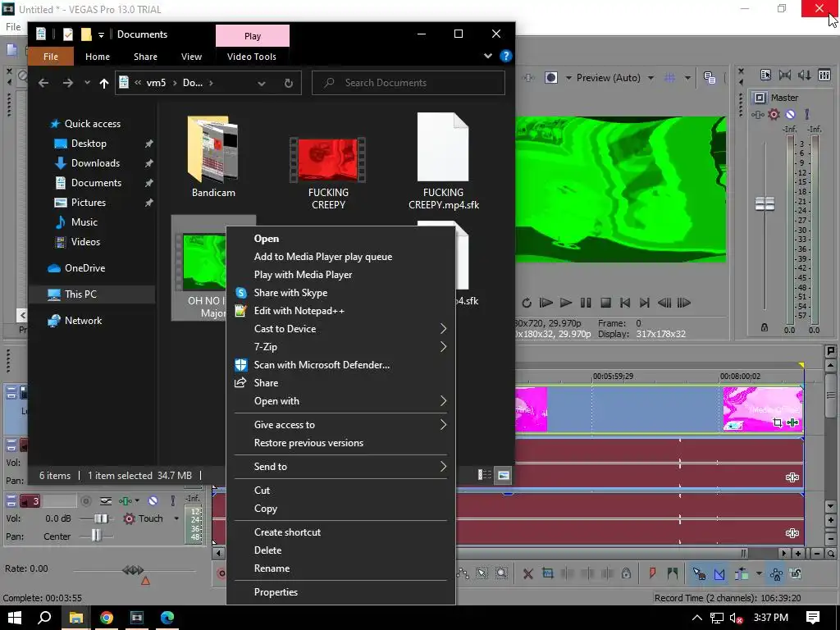This screenshot has width=840, height=630.
Task: Click Insert Marker icon in toolbar
Action: pos(652,573)
